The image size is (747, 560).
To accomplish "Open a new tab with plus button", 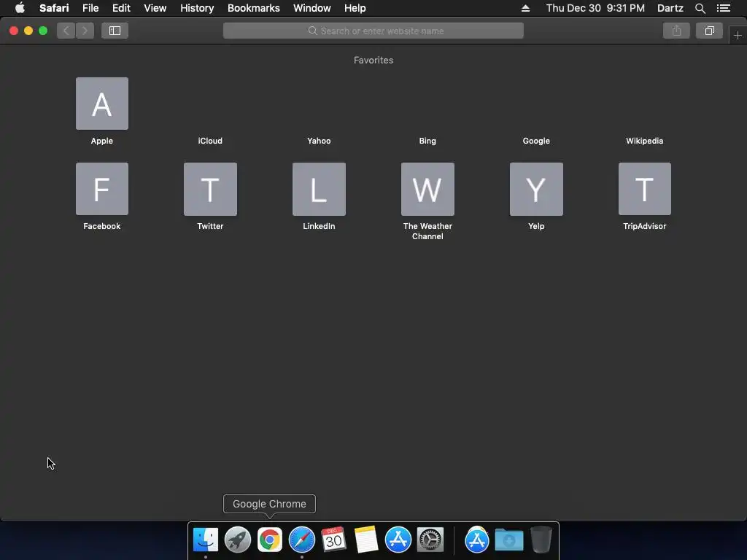I will 738,35.
